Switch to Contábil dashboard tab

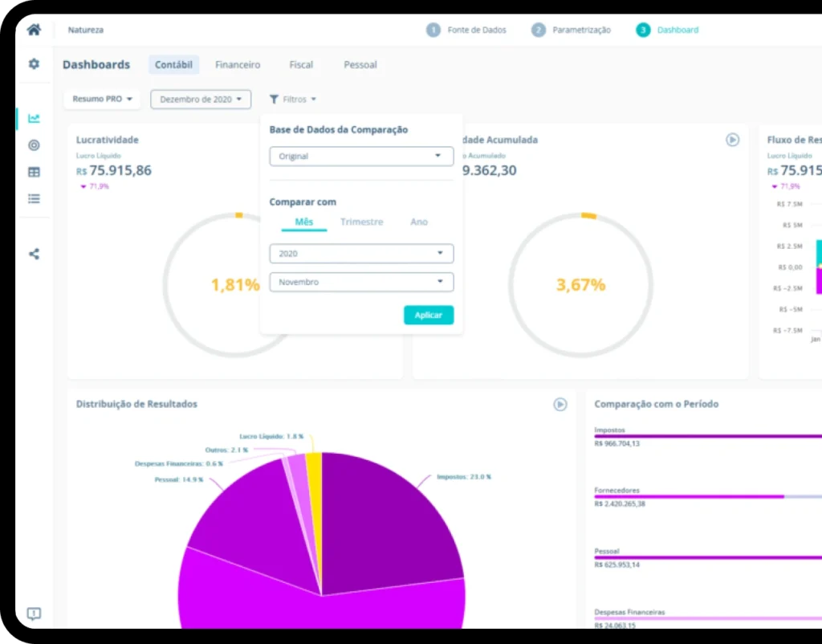(x=173, y=64)
